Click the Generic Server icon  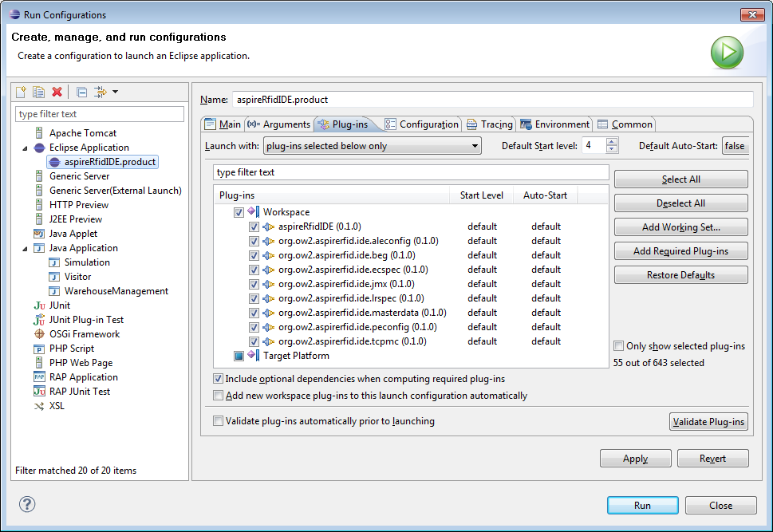click(x=39, y=176)
